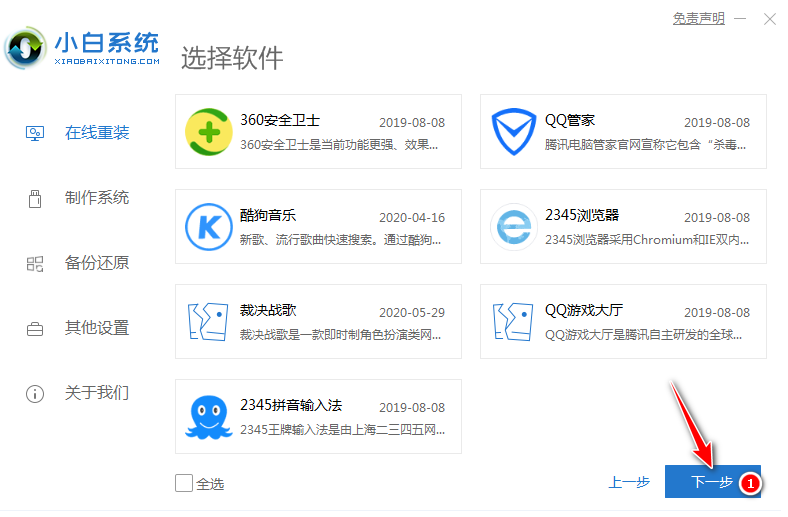
Task: Select the 2345拼音输入法 title text
Action: [x=291, y=405]
